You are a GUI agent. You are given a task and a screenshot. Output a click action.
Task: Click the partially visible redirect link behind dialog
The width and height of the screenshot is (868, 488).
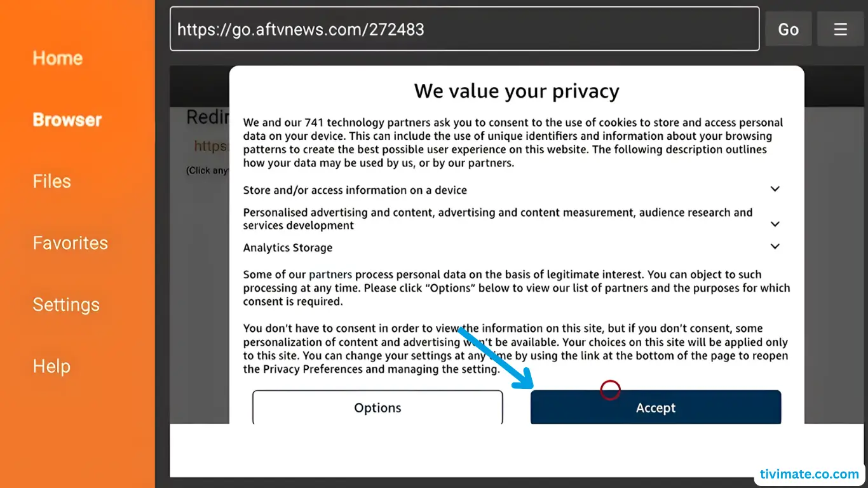coord(210,145)
